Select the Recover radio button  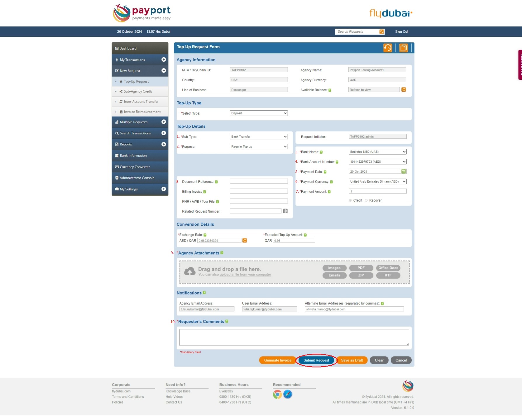pyautogui.click(x=366, y=200)
